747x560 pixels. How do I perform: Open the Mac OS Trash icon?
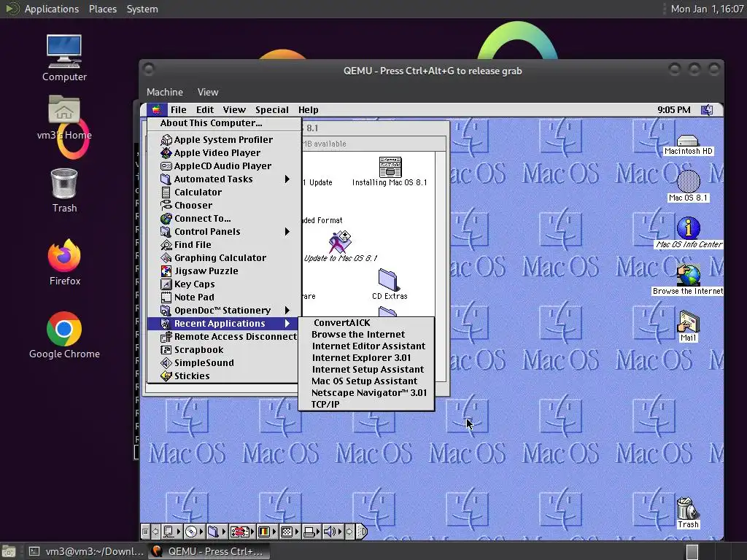[688, 513]
